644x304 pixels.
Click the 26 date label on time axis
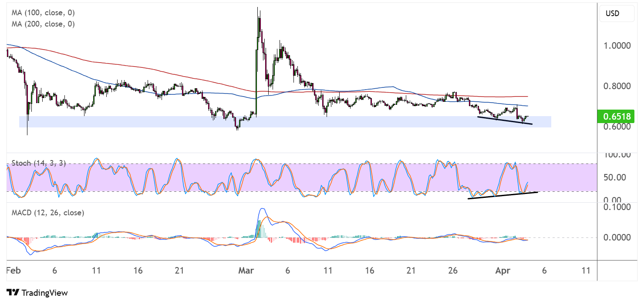[x=453, y=270]
